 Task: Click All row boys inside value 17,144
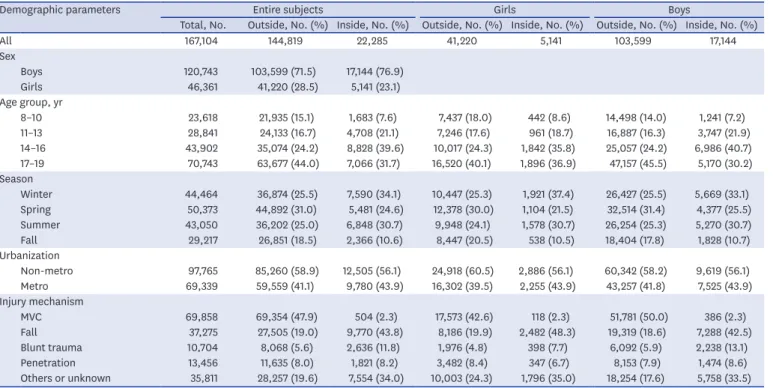coord(723,41)
